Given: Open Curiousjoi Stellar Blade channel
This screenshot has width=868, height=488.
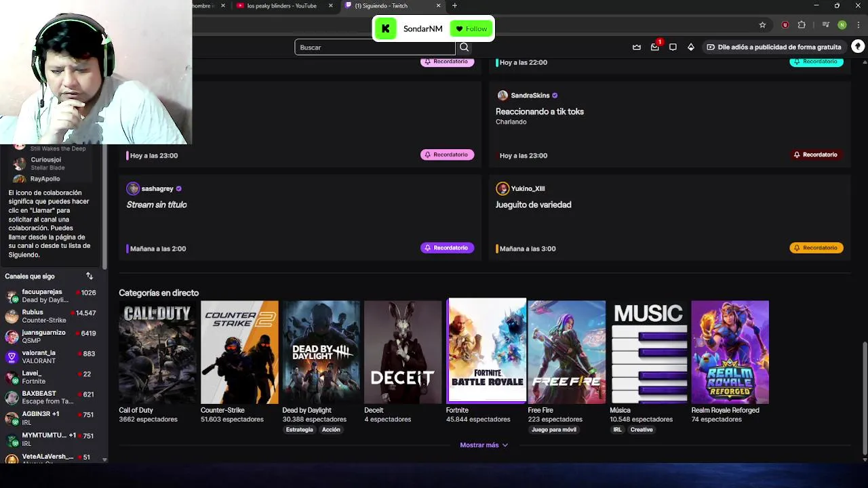Looking at the screenshot, I should pyautogui.click(x=50, y=163).
